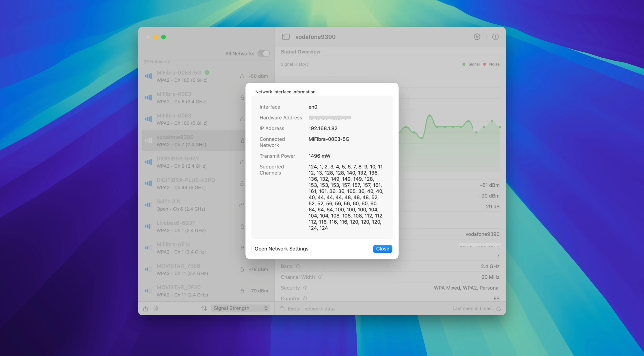The width and height of the screenshot is (644, 356).
Task: Click the network interface info icon
Action: [x=495, y=37]
